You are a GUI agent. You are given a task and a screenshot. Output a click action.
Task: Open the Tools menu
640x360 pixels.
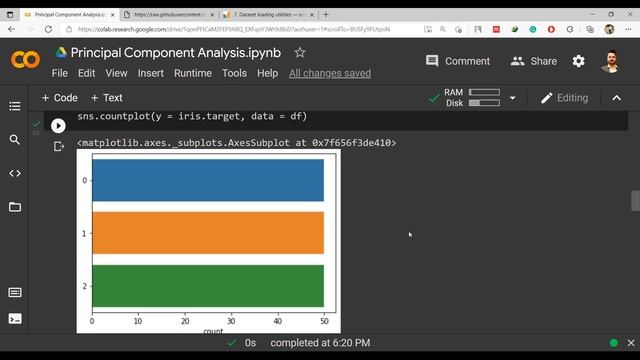[234, 73]
